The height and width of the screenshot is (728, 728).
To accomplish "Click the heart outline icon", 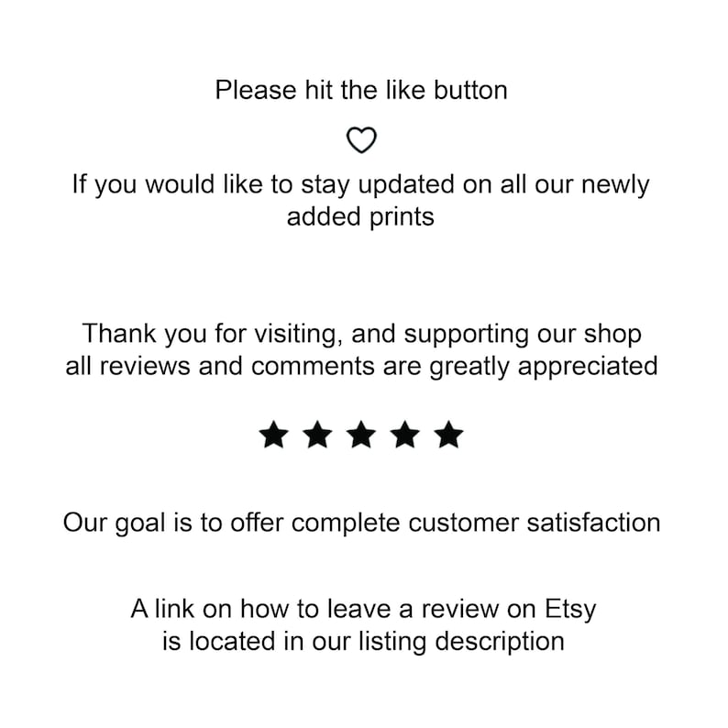I will point(361,139).
